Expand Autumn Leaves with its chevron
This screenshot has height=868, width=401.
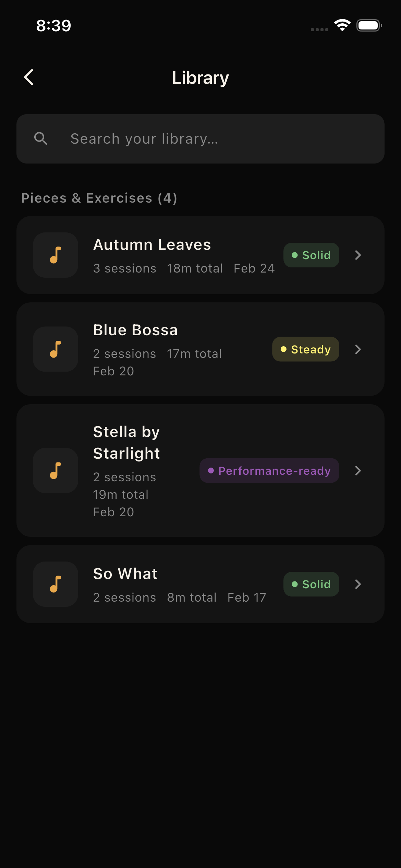pyautogui.click(x=358, y=255)
